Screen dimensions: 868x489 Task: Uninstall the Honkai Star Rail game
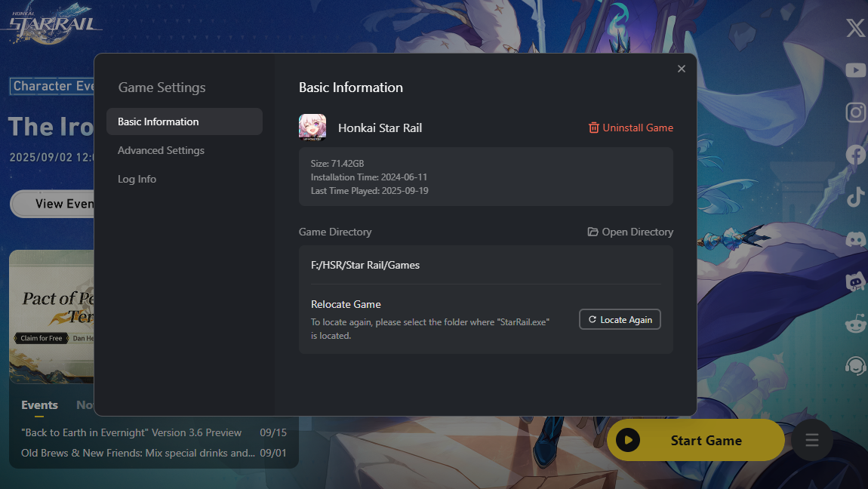click(x=630, y=128)
